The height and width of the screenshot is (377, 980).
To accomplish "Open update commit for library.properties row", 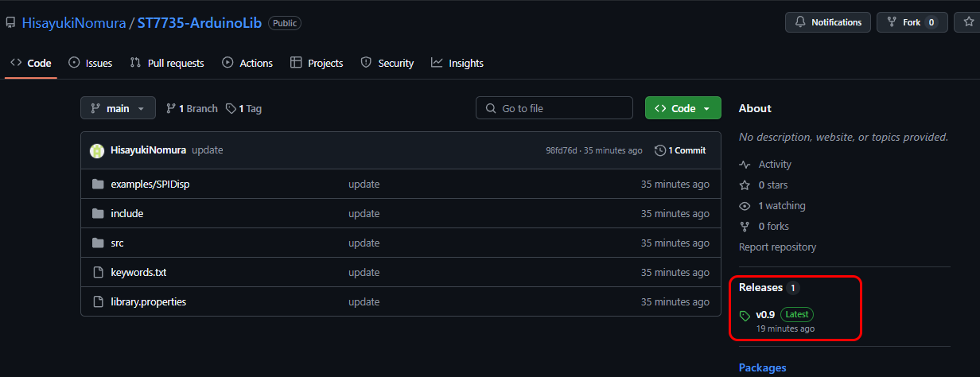I will (x=364, y=301).
